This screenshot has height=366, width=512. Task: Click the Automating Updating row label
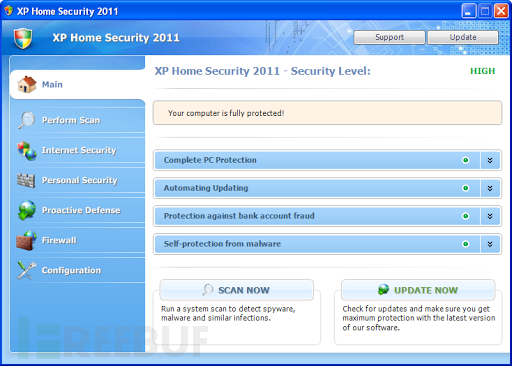point(206,188)
